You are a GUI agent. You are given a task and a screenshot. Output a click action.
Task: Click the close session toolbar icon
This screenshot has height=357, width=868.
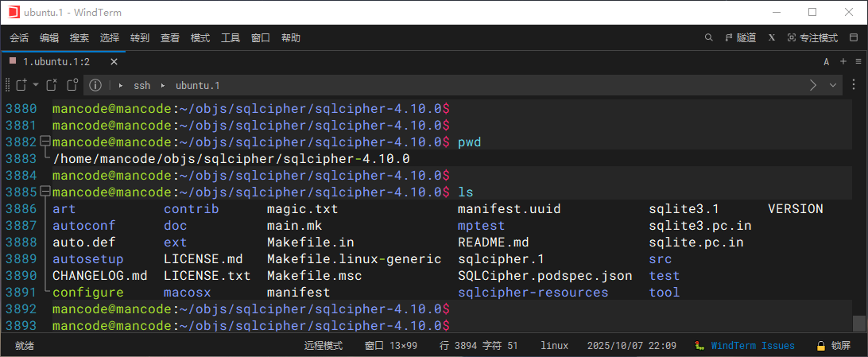coord(51,85)
